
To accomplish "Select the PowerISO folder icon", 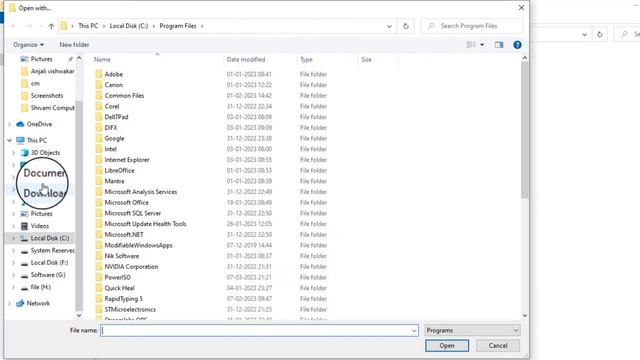I will click(x=99, y=277).
